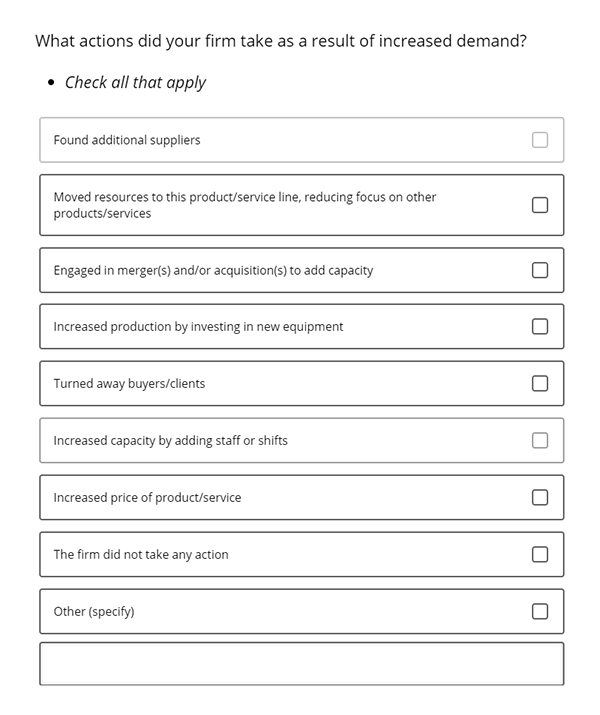
Task: Click the 'Increased price of product/service' label text
Action: click(x=147, y=497)
